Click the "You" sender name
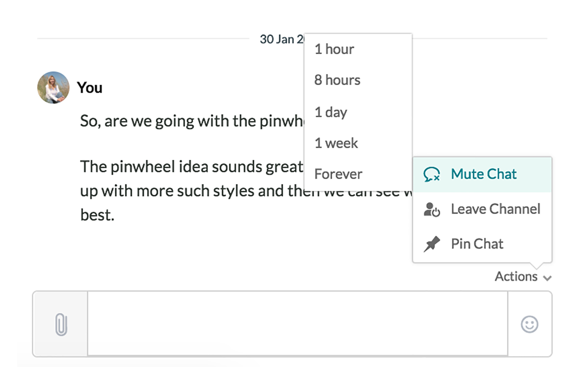The image size is (588, 390). (90, 88)
